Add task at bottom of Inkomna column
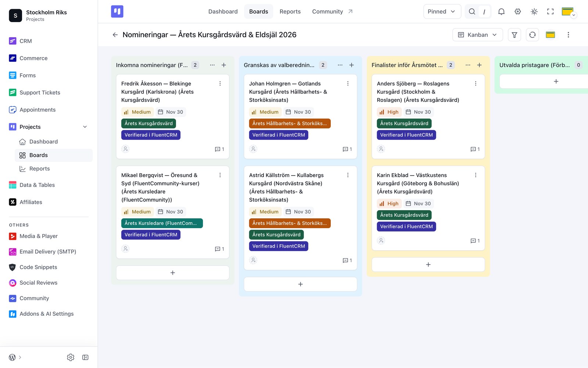 click(173, 273)
